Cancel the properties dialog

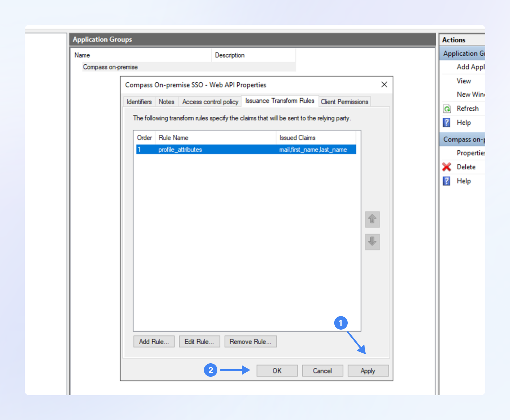(322, 371)
